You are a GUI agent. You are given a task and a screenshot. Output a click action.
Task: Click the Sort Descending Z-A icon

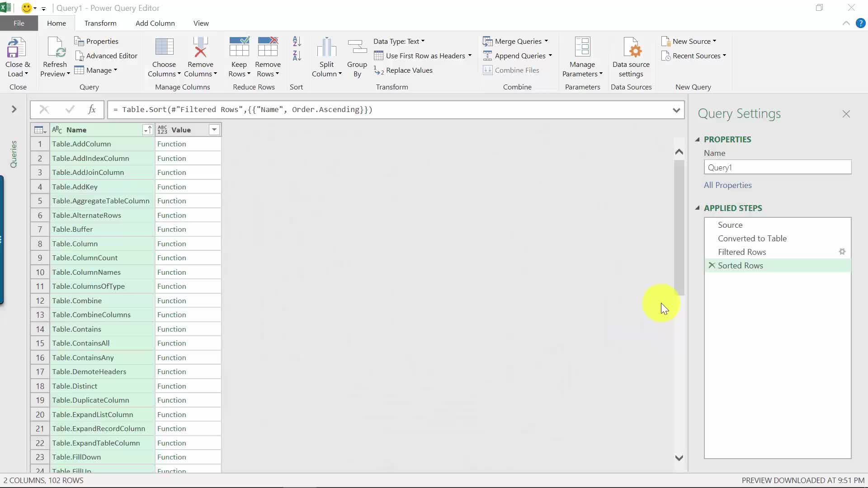point(297,56)
